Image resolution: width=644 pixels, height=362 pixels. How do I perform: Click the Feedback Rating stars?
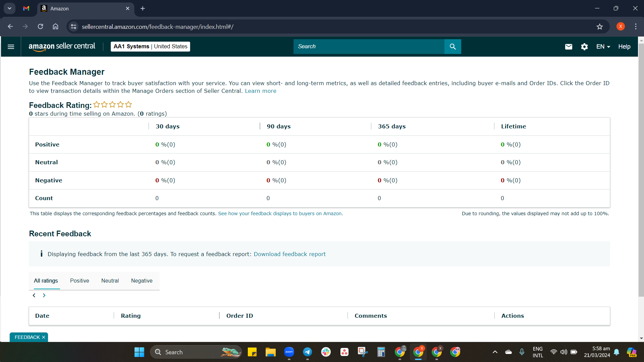(112, 105)
